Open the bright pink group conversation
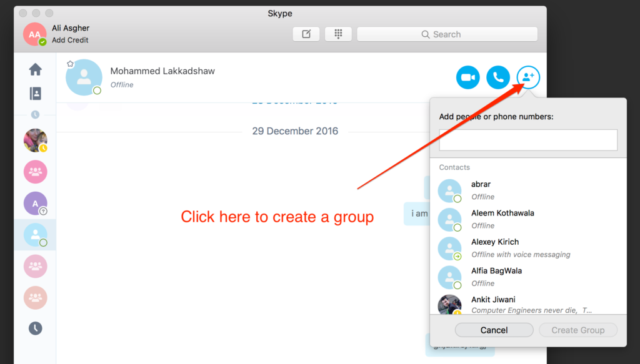 (36, 172)
